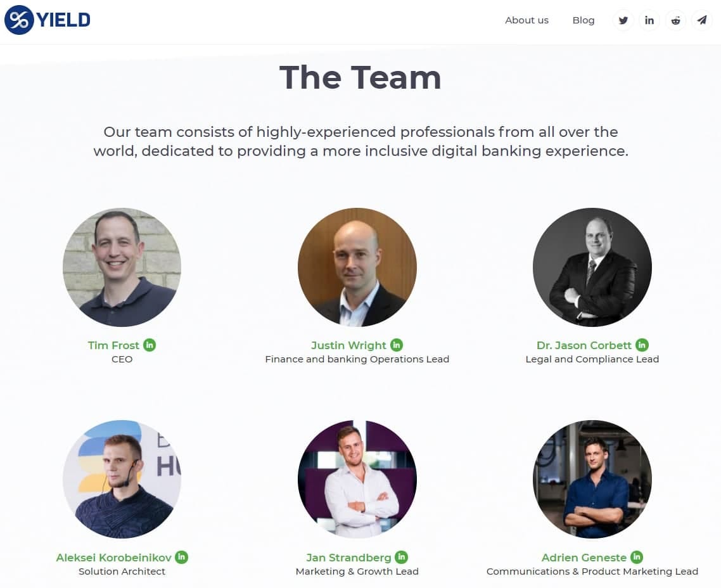Click Jan Strandberg's profile photo
Image resolution: width=721 pixels, height=588 pixels.
coord(357,479)
